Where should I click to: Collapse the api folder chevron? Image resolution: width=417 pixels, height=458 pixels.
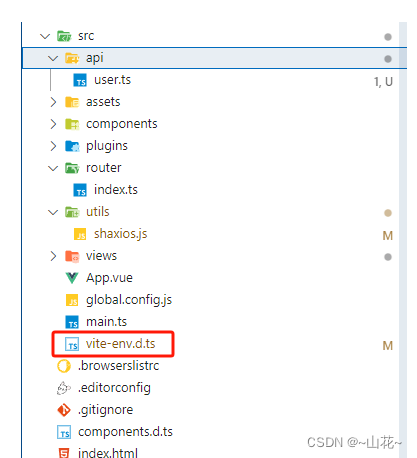click(x=53, y=59)
